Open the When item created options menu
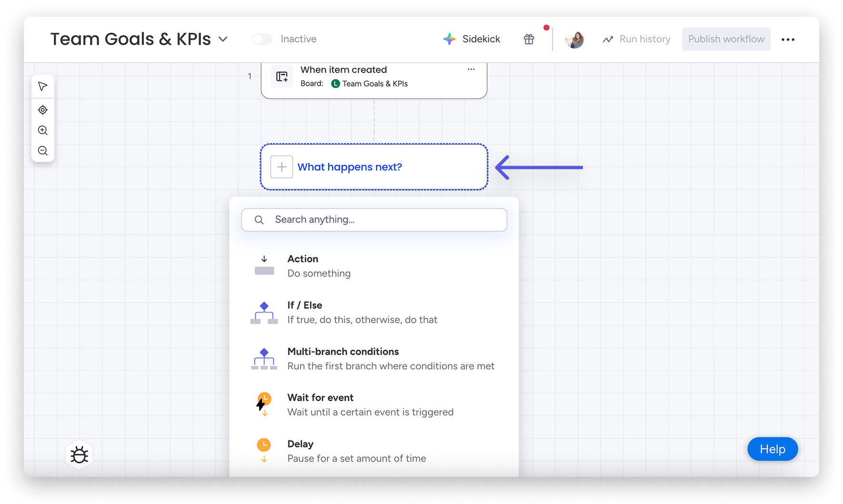Viewport: 843px width, 504px height. point(471,69)
